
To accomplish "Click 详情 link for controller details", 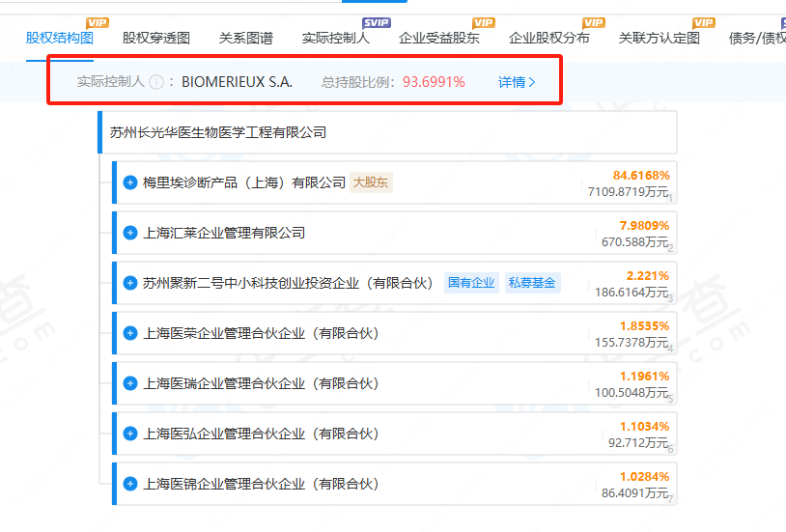I will click(516, 82).
